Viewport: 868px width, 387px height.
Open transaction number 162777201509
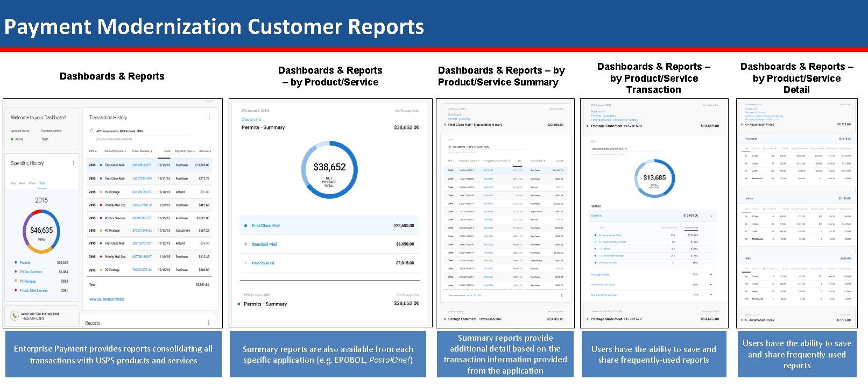tap(142, 178)
